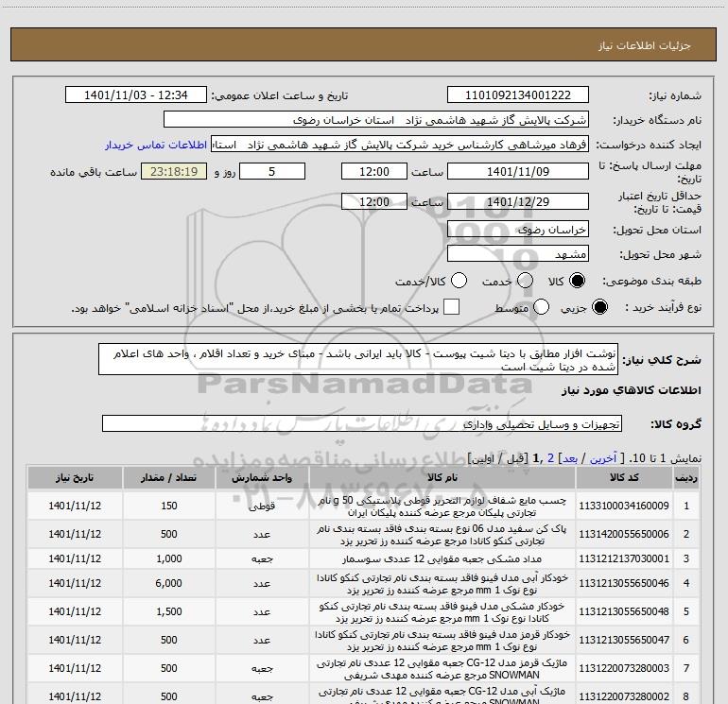Choose the کالا/خدمت radio option
Viewport: 728px width, 704px height.
[459, 281]
